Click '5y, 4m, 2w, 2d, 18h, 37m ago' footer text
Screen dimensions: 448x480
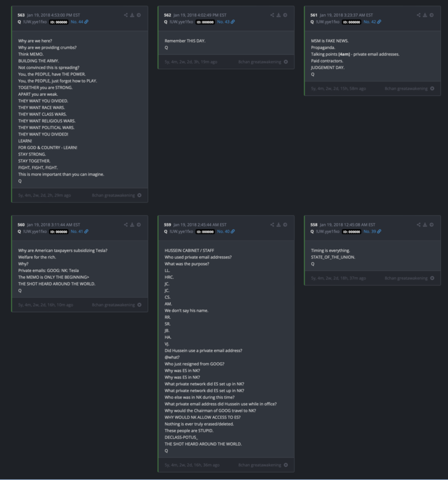click(x=338, y=278)
